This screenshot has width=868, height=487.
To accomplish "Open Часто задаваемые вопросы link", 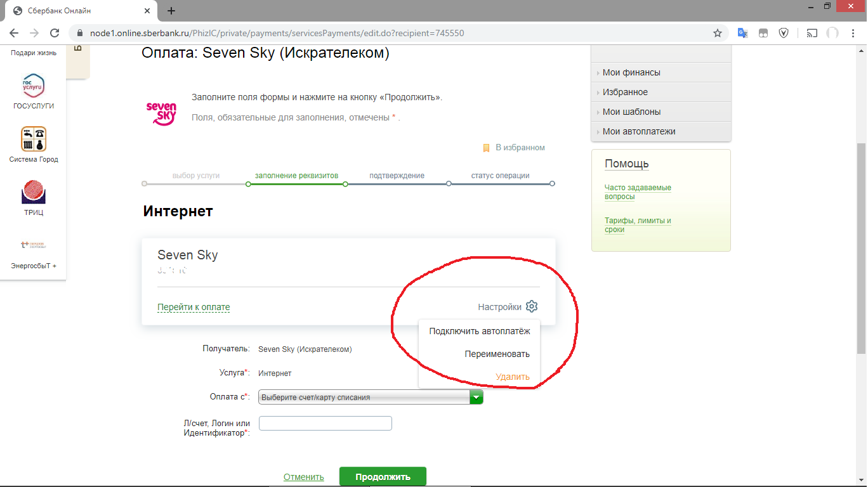I will 638,192.
